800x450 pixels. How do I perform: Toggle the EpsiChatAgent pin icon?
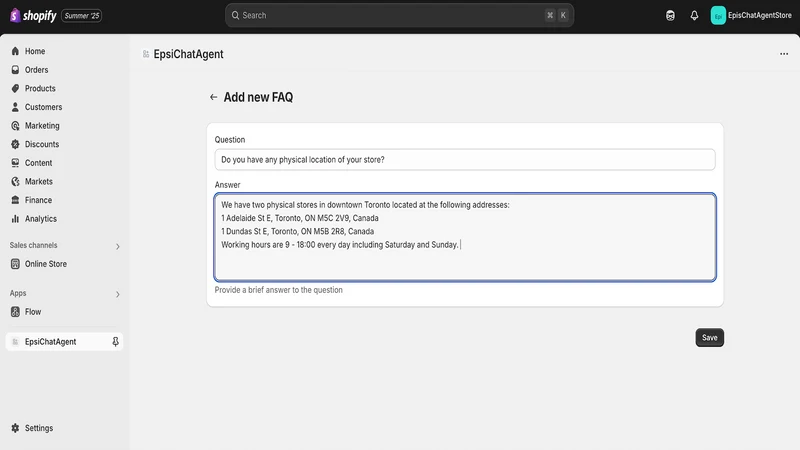[x=115, y=342]
